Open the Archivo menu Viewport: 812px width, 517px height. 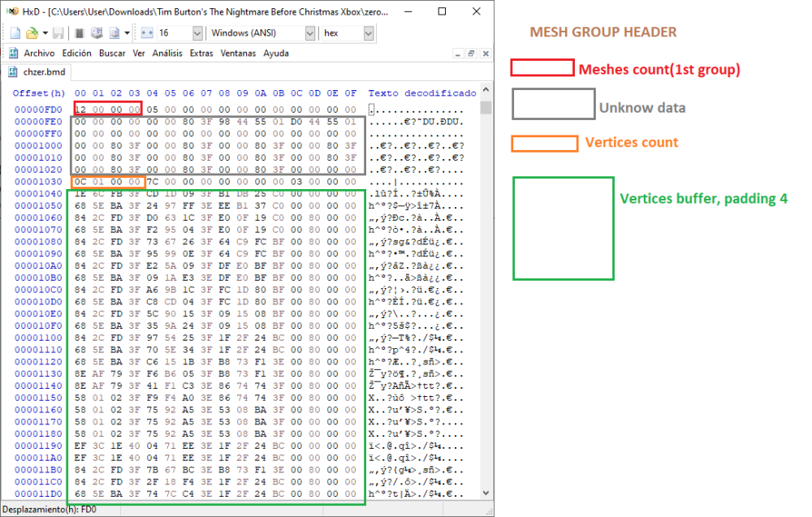click(40, 53)
